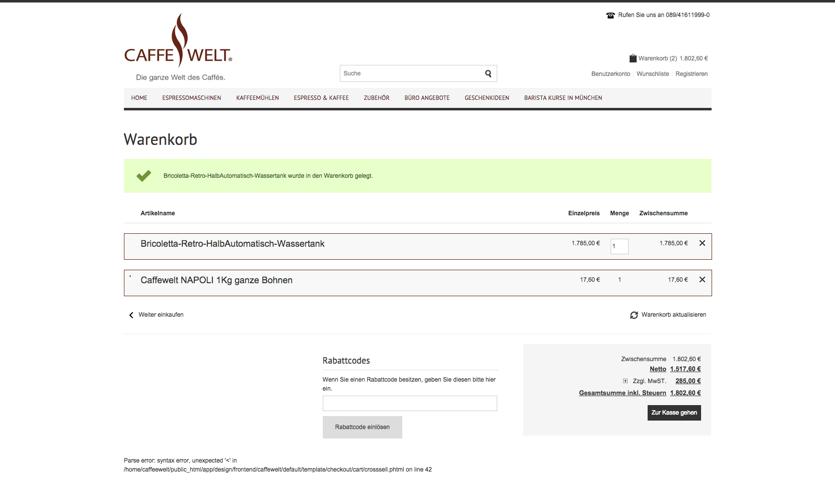Click the Gesamtsumme inkl. Steuern label
The image size is (835, 504).
622,393
